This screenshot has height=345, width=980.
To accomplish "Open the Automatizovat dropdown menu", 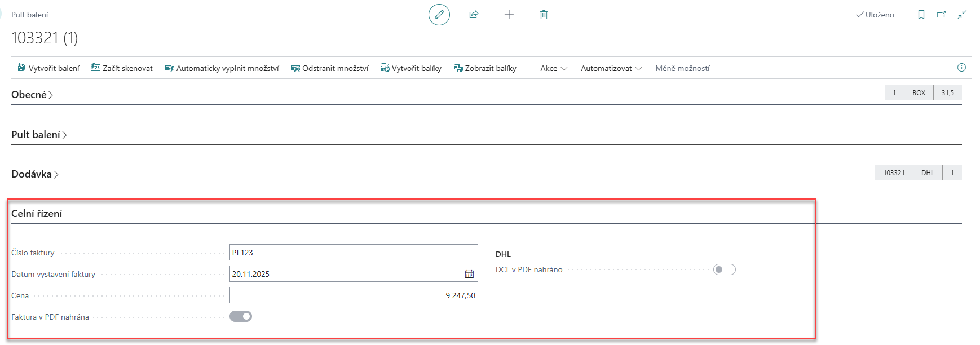I will tap(611, 68).
